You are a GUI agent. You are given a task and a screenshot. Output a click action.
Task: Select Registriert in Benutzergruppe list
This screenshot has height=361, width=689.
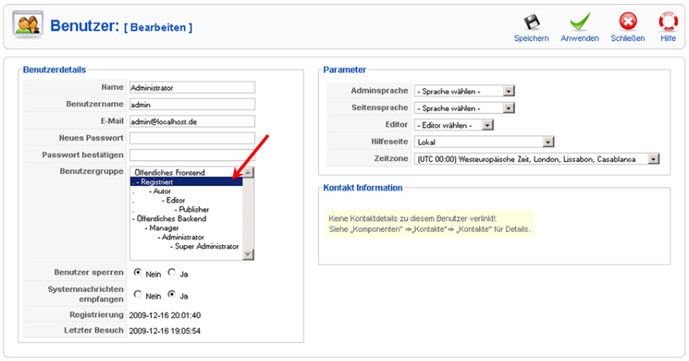click(x=186, y=182)
